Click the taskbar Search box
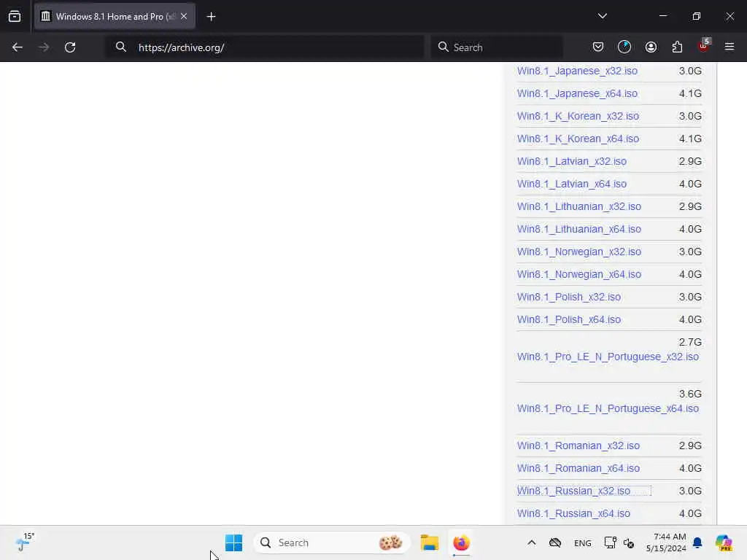Screen dimensions: 747x560 click(332, 542)
